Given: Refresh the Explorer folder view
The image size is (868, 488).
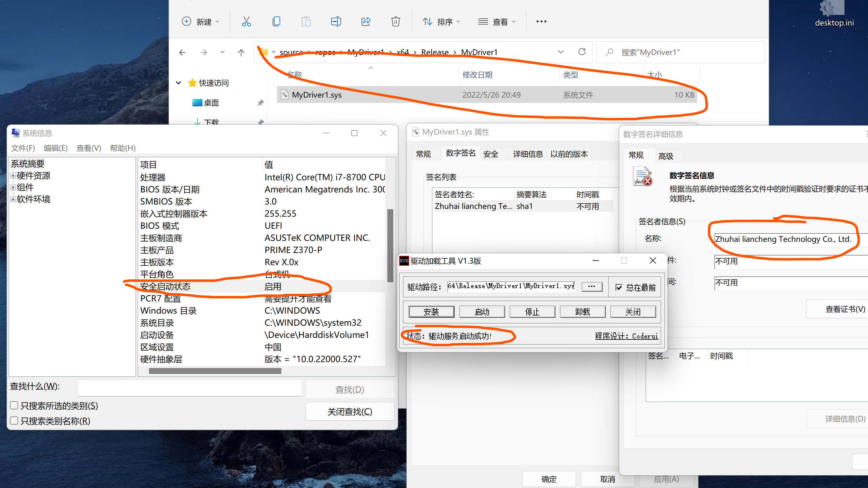Looking at the screenshot, I should click(582, 52).
